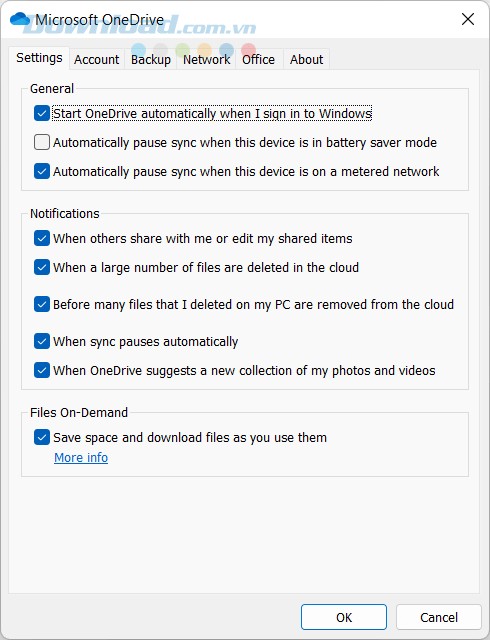The height and width of the screenshot is (640, 490).
Task: Toggle new collection of photos and videos notification
Action: point(42,371)
